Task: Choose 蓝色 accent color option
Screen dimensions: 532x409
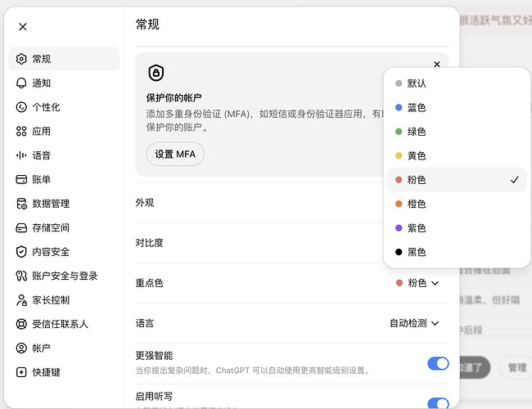Action: [x=457, y=107]
